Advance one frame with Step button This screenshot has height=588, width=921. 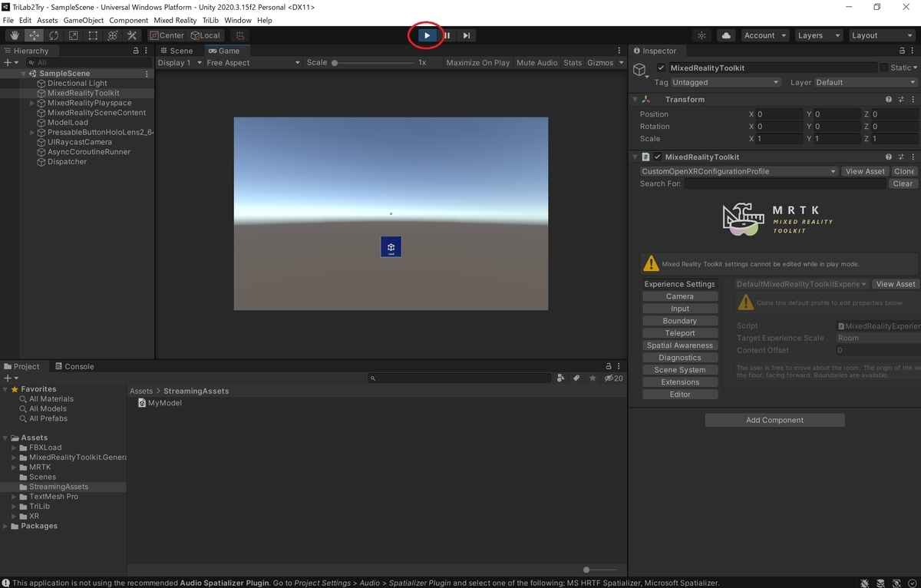[467, 35]
